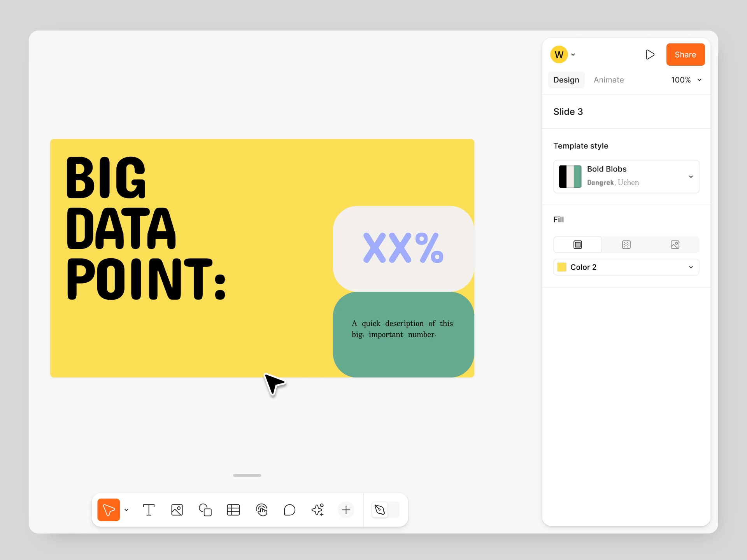The width and height of the screenshot is (747, 560).
Task: Click the Share button
Action: click(685, 54)
